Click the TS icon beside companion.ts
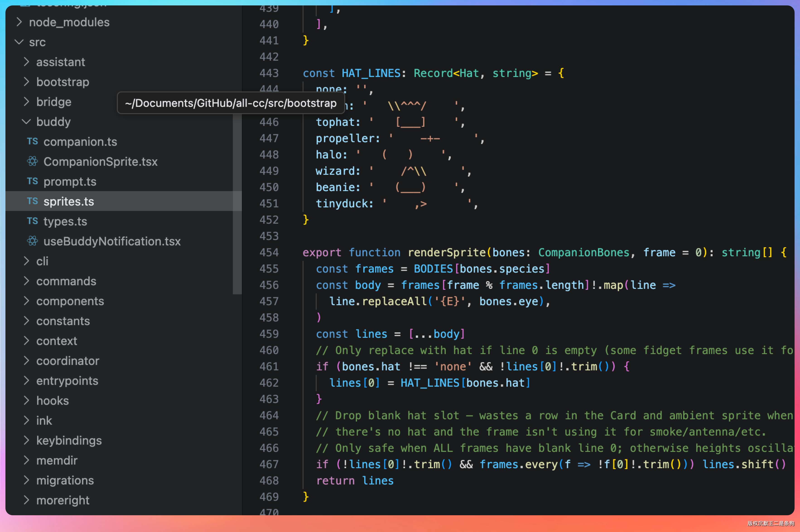 [32, 141]
